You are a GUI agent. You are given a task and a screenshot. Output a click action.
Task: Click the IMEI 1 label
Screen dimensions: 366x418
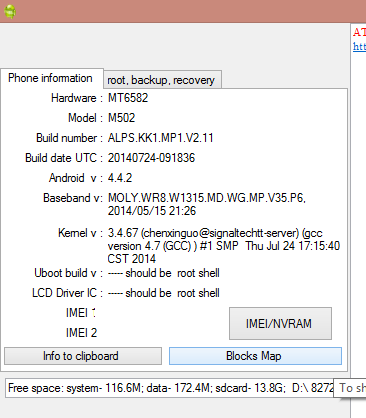coord(81,313)
